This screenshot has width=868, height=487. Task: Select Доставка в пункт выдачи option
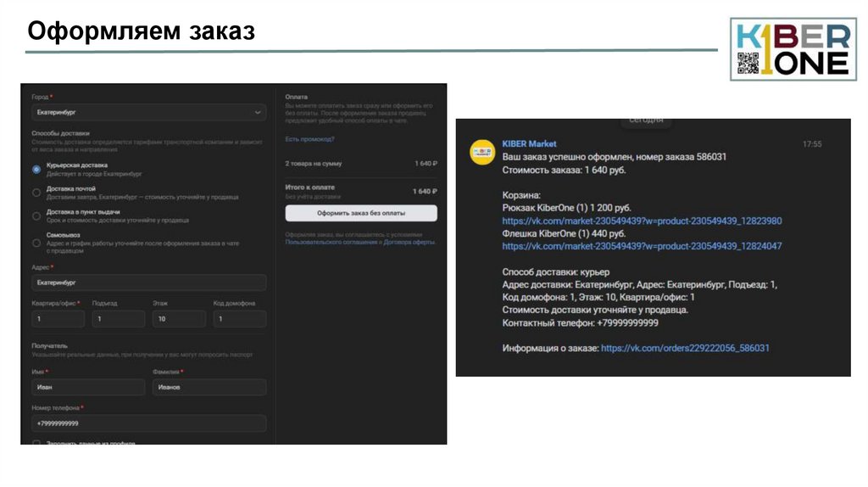pos(36,216)
